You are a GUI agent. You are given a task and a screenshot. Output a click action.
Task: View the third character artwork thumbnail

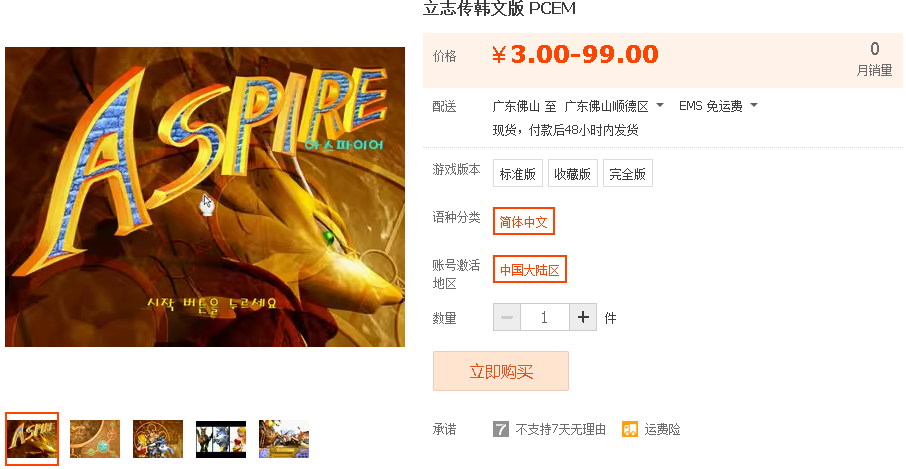tap(158, 439)
